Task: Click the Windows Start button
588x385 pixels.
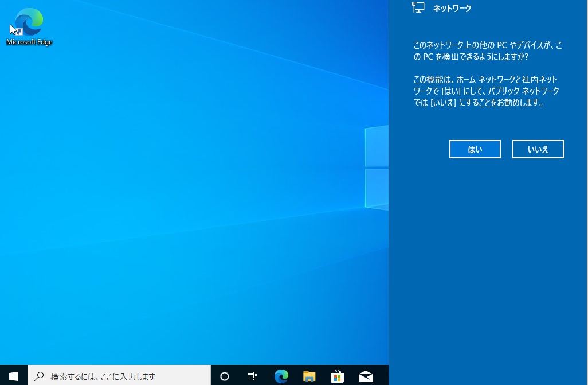Action: (x=14, y=376)
